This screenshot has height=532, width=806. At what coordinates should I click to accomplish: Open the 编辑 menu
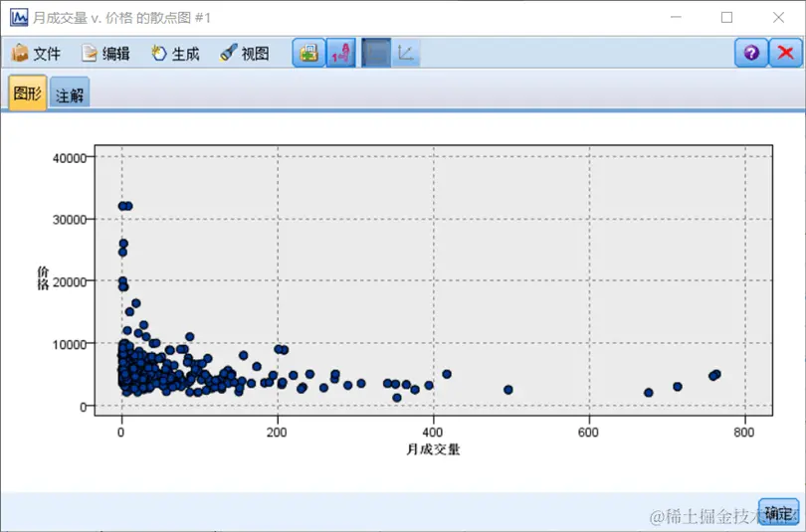point(105,54)
